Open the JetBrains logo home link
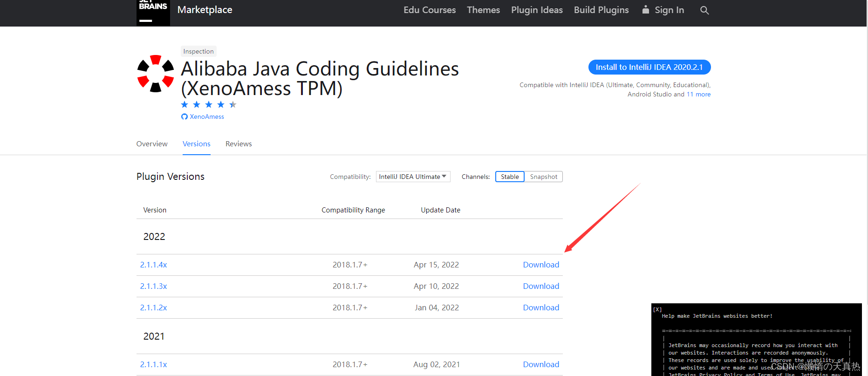 coord(153,13)
